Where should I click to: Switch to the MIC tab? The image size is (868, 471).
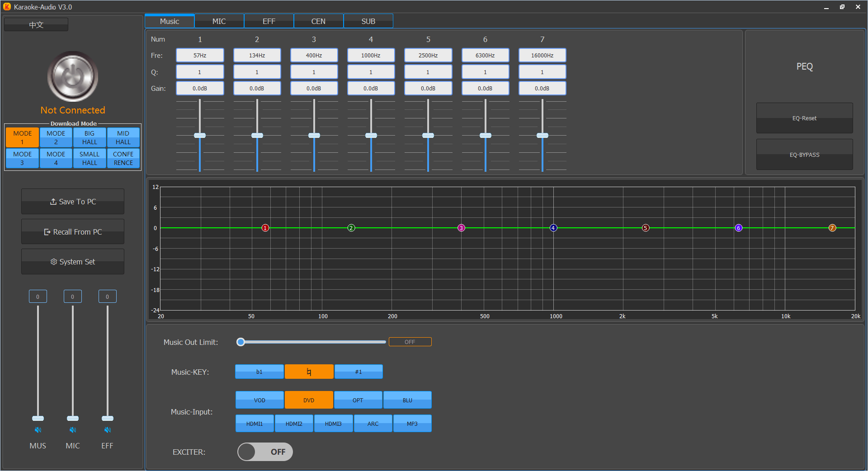[219, 21]
